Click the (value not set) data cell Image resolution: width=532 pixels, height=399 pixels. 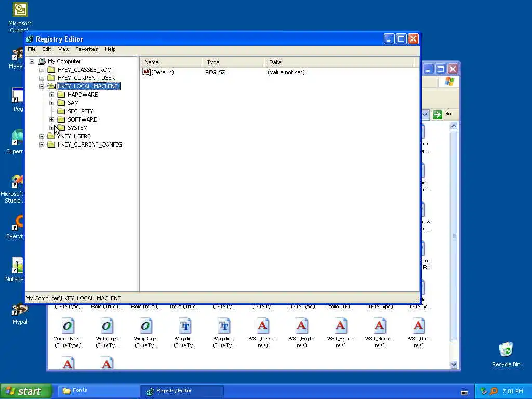286,72
